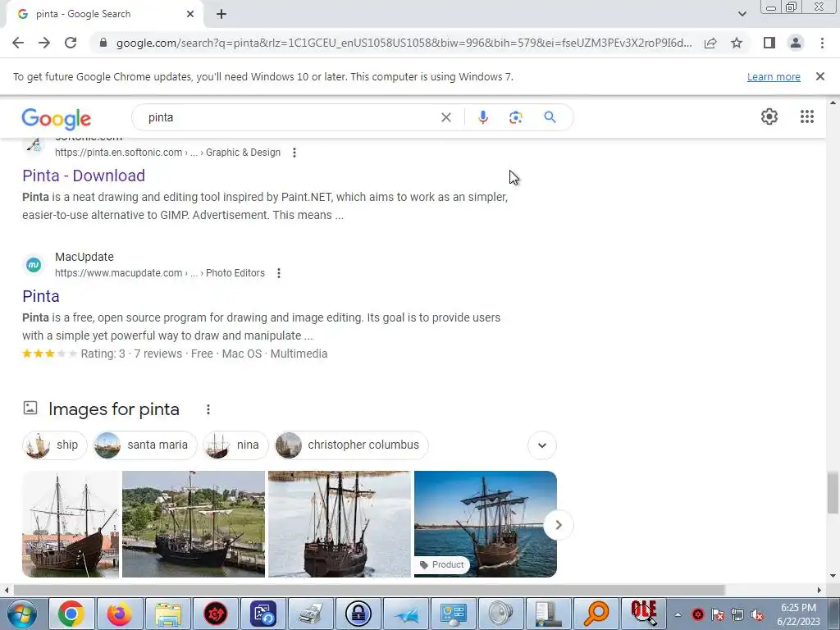Dismiss the Windows 7 update notification bar
The image size is (840, 630).
[x=820, y=76]
